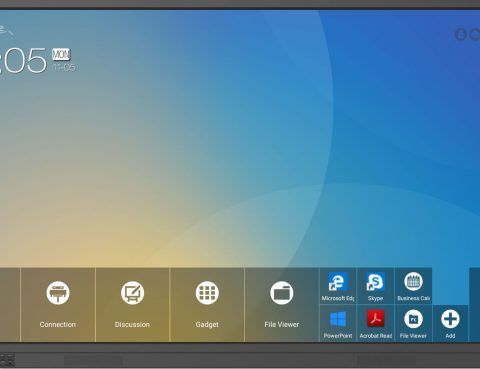Click the brand logo above the clock
The image size is (480, 369).
[6, 31]
